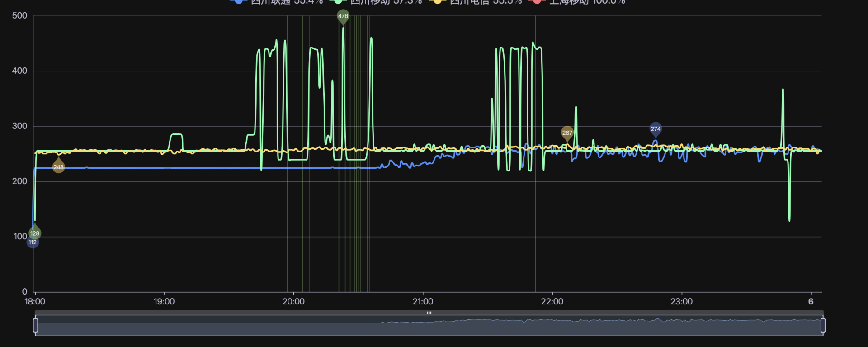Viewport: 868px width, 347px height.
Task: Click the 21:00 x-axis time label
Action: [x=423, y=302]
